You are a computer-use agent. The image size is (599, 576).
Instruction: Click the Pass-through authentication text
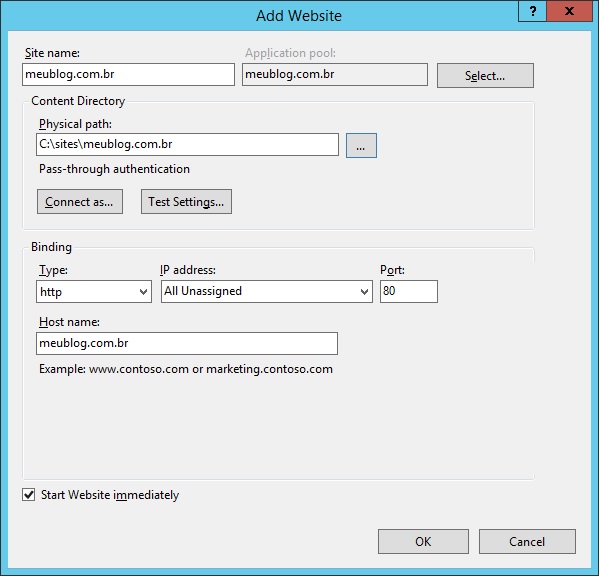pyautogui.click(x=114, y=169)
